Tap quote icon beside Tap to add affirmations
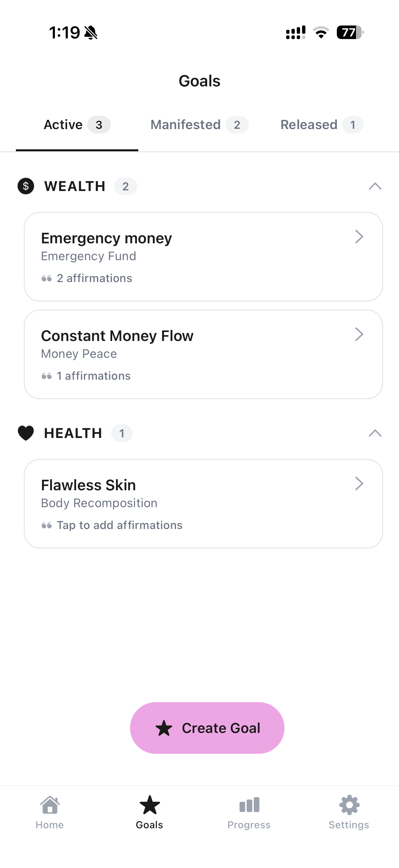Screen dimensions: 399x868 46,525
